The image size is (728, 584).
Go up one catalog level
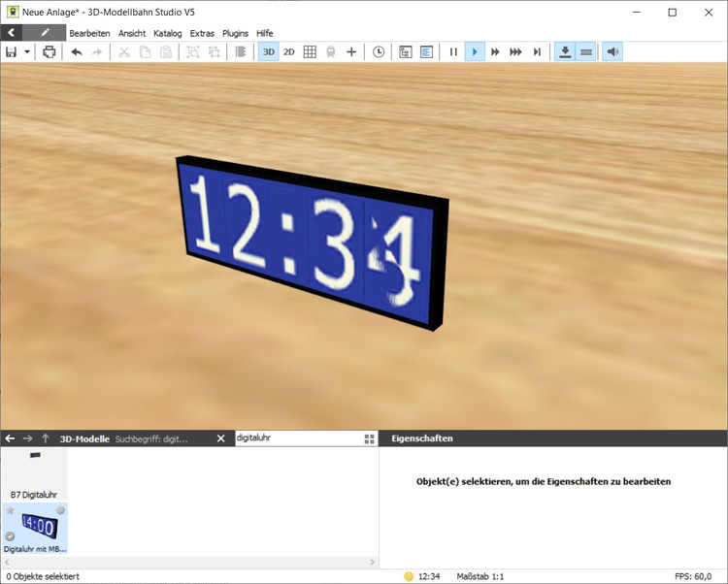pos(45,438)
